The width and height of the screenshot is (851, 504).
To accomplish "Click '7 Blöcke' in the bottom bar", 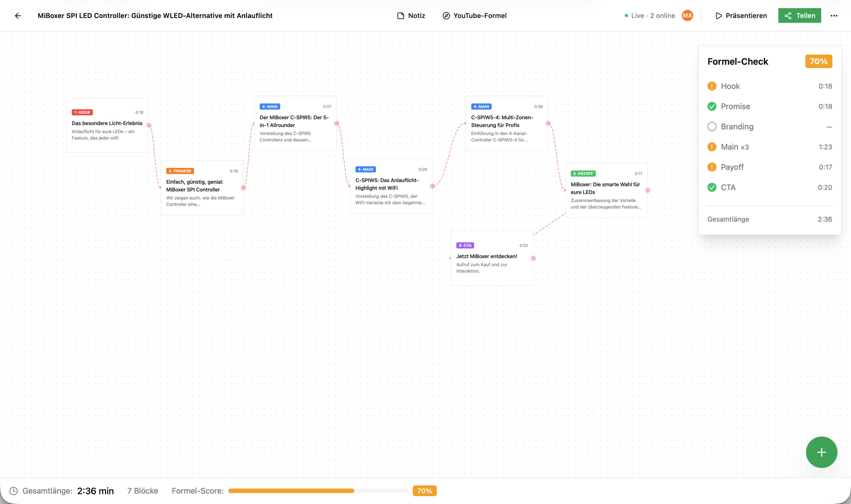I will (143, 491).
